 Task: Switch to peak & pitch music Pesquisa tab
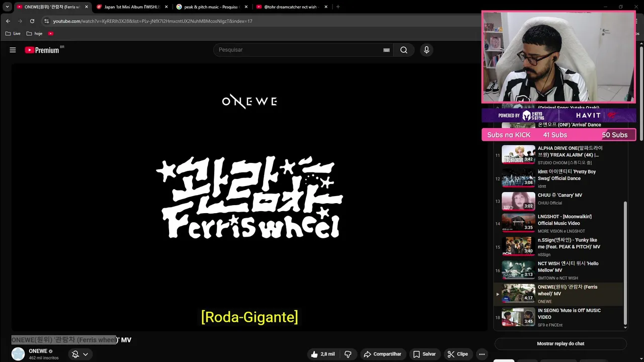click(x=212, y=7)
